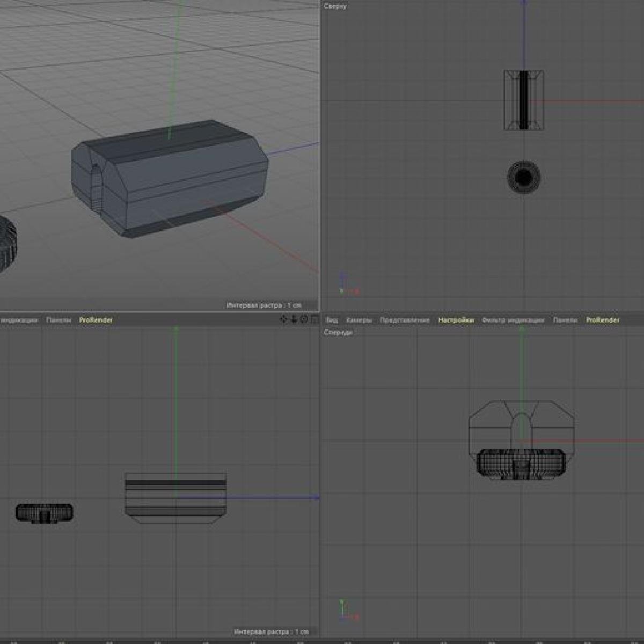Viewport: 644px width, 644px height.
Task: Click the Сверху viewport label
Action: pyautogui.click(x=335, y=6)
